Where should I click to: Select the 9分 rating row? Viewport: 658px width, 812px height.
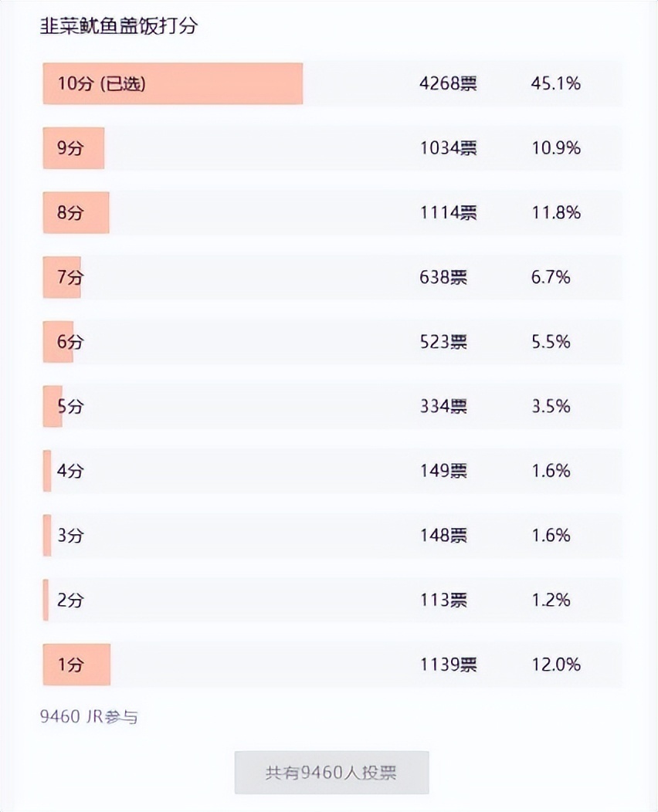333,148
